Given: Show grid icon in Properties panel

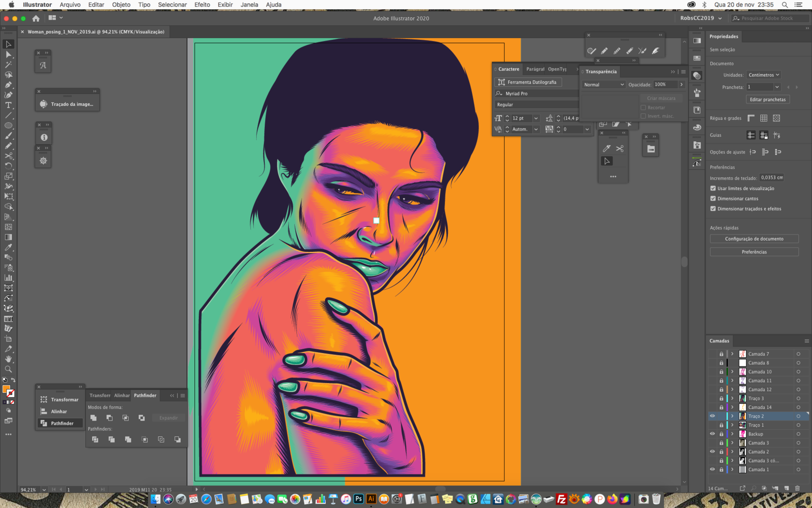Looking at the screenshot, I should (x=764, y=118).
